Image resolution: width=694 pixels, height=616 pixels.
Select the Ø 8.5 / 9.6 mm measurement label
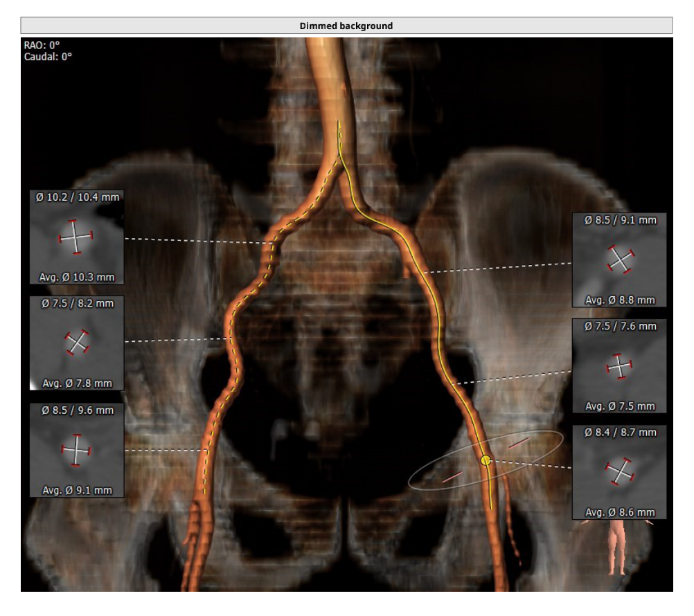coord(77,410)
